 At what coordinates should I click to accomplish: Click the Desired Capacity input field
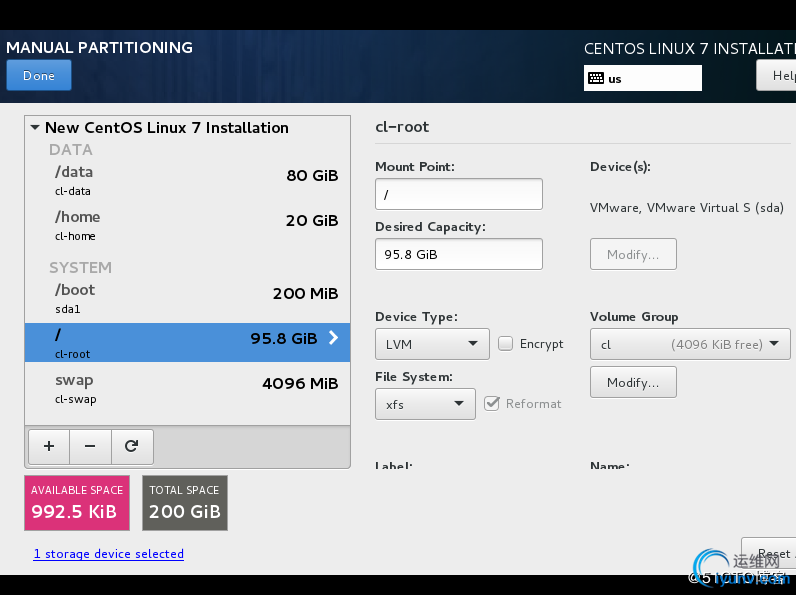pos(458,254)
